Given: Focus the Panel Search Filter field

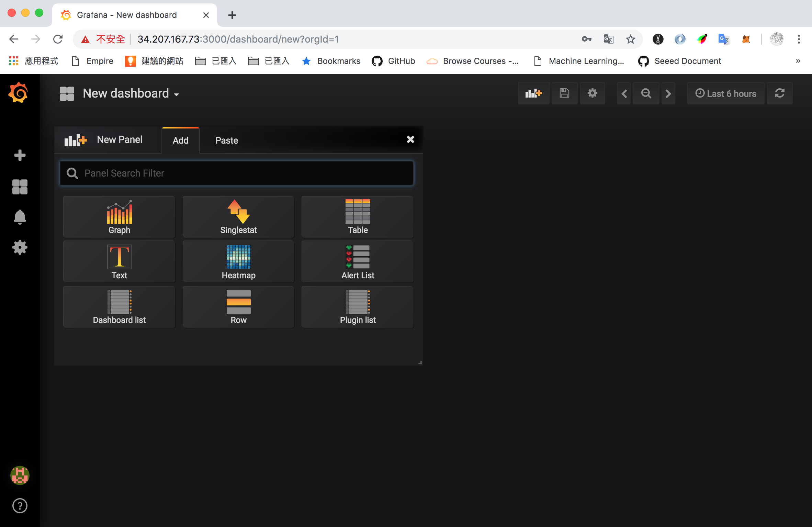Looking at the screenshot, I should click(237, 173).
